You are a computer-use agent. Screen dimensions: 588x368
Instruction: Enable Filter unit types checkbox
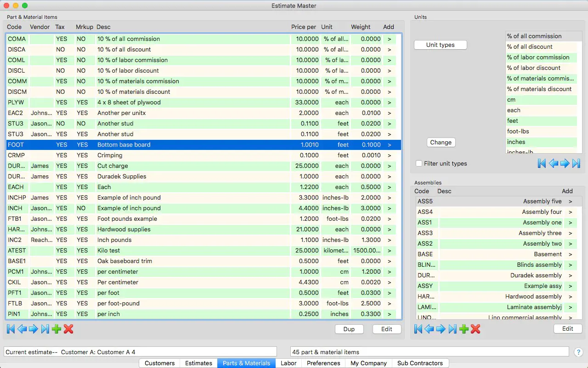coord(419,163)
